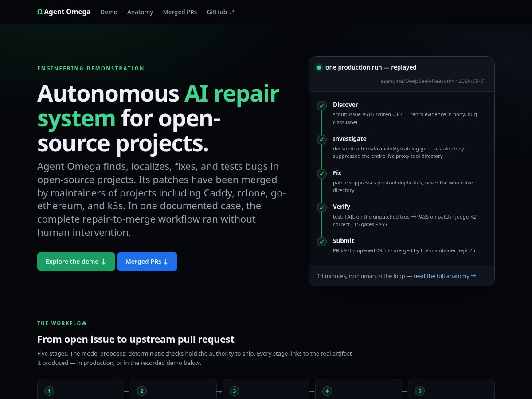The width and height of the screenshot is (532, 399).
Task: Click the Fix step checkmark icon
Action: pyautogui.click(x=322, y=174)
